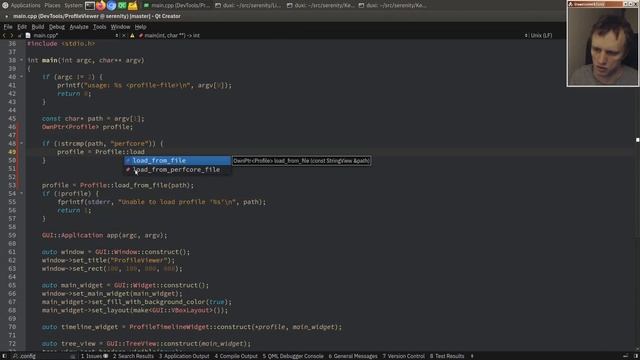
Task: Click the set_title line 62
Action: point(108,260)
